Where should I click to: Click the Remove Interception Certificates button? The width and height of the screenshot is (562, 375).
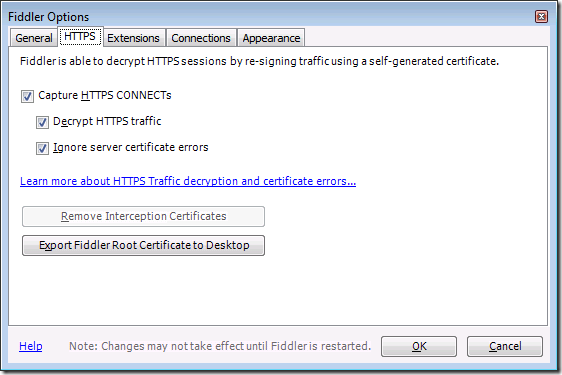coord(143,216)
